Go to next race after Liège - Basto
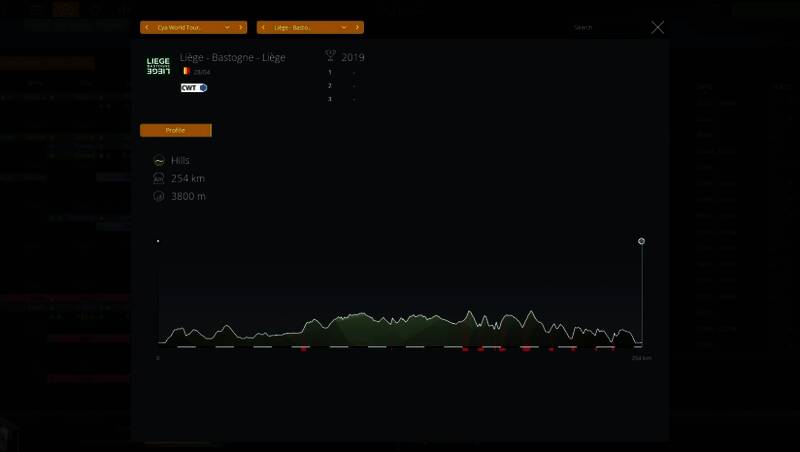800x452 pixels. tap(358, 27)
